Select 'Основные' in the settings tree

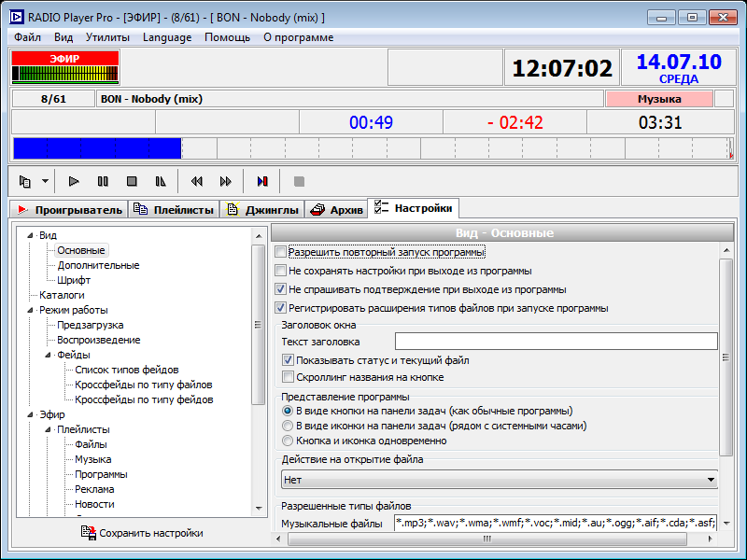pos(81,250)
